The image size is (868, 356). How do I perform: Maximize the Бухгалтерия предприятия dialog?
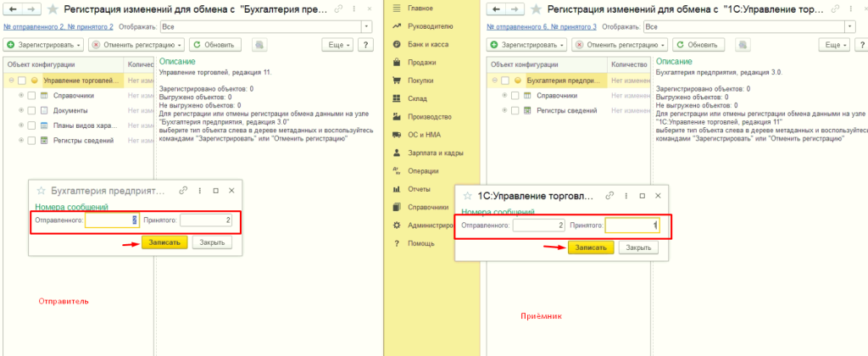click(x=216, y=190)
